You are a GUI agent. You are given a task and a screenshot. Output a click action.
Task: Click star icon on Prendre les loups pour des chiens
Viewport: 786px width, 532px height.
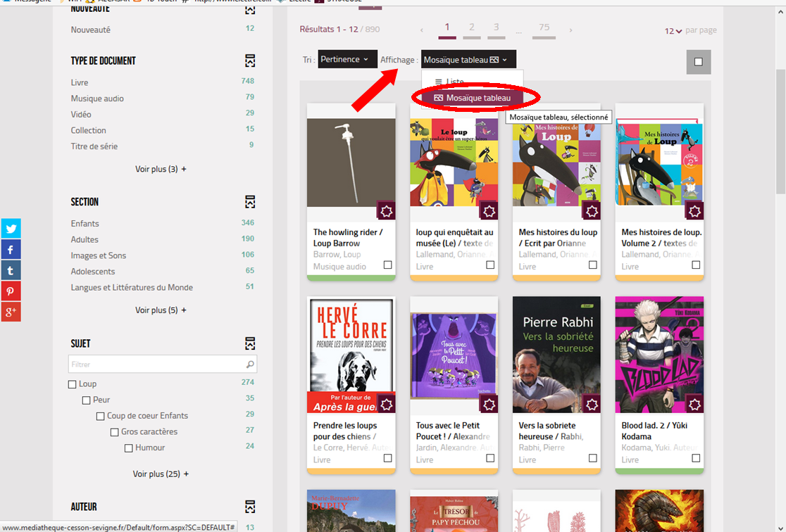pyautogui.click(x=386, y=404)
